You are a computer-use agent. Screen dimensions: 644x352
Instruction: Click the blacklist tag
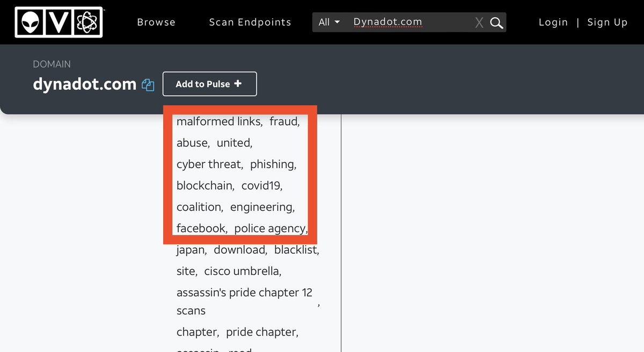tap(296, 250)
